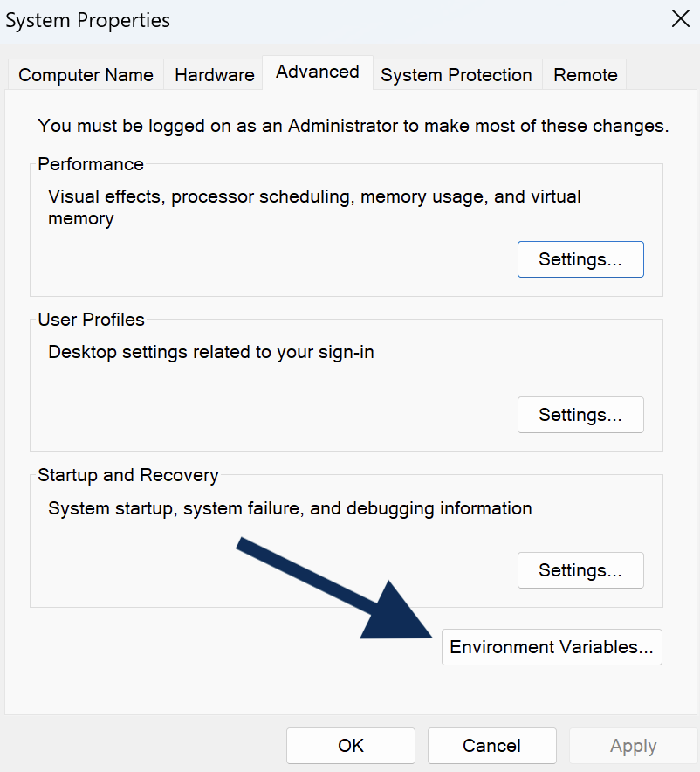This screenshot has height=772, width=700.
Task: Open User Profiles Settings button
Action: tap(580, 415)
